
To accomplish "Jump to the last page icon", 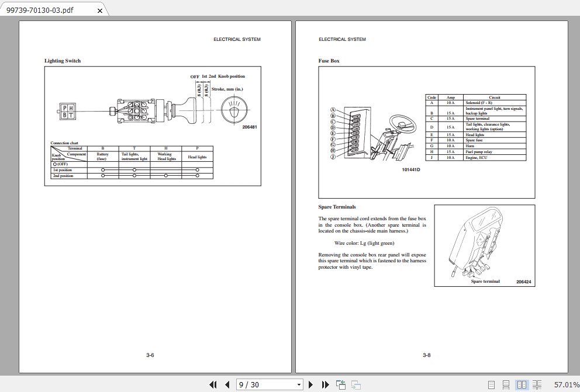I will pyautogui.click(x=326, y=384).
